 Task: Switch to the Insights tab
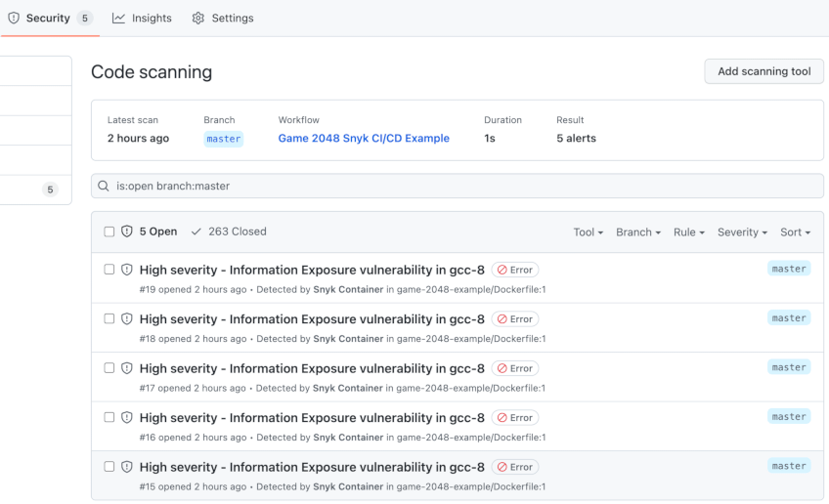click(142, 18)
